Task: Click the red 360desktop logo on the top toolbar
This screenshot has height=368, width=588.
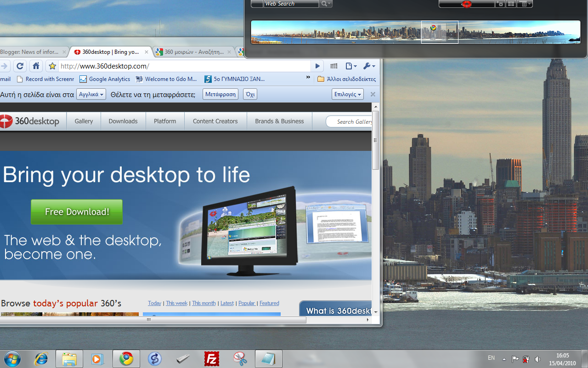Action: 466,4
